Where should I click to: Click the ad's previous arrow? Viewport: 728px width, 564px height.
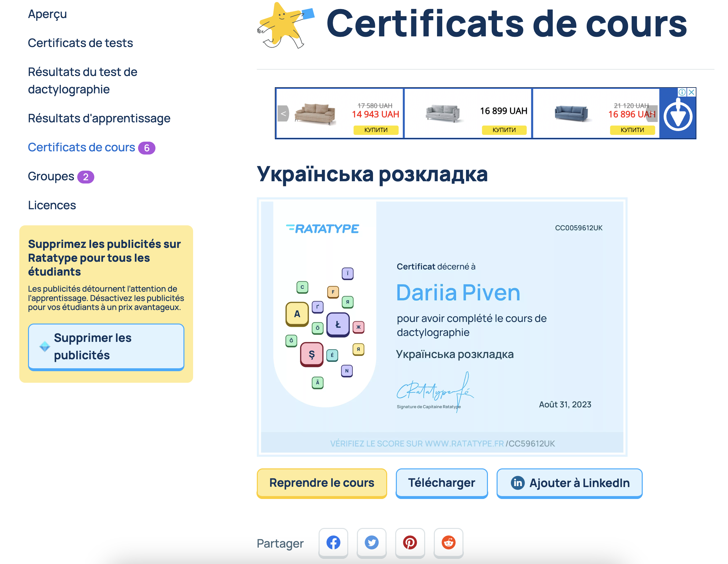[x=283, y=113]
